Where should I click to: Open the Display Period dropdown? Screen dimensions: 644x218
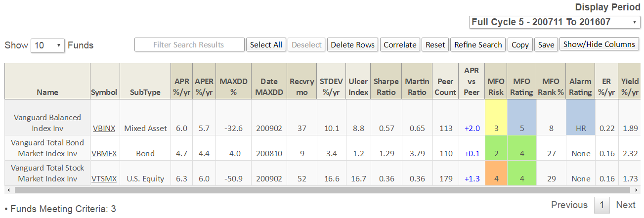pyautogui.click(x=555, y=22)
